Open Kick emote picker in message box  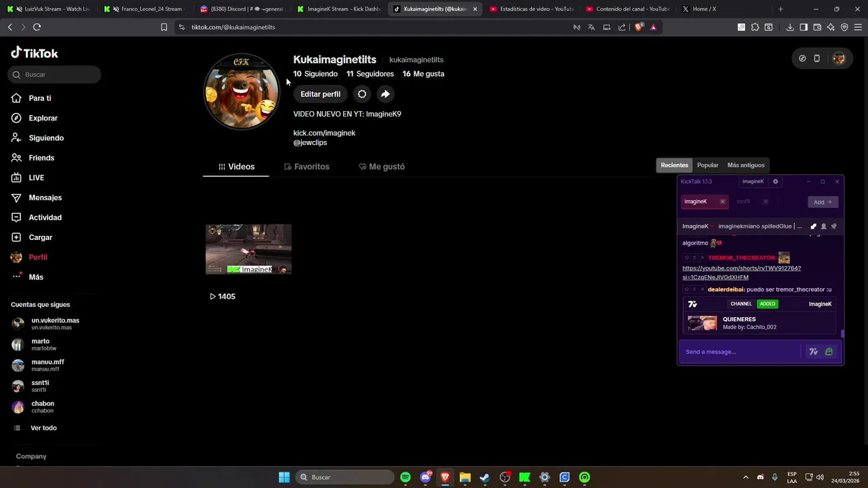[829, 352]
